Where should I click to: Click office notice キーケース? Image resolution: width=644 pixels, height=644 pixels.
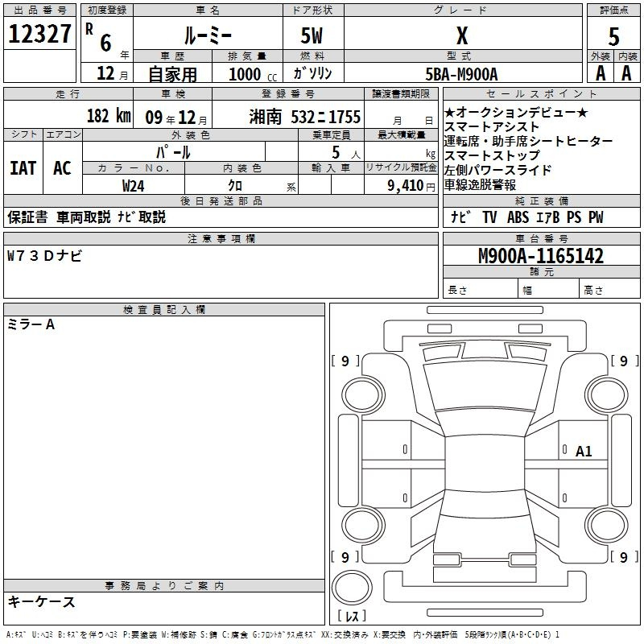click(x=42, y=601)
